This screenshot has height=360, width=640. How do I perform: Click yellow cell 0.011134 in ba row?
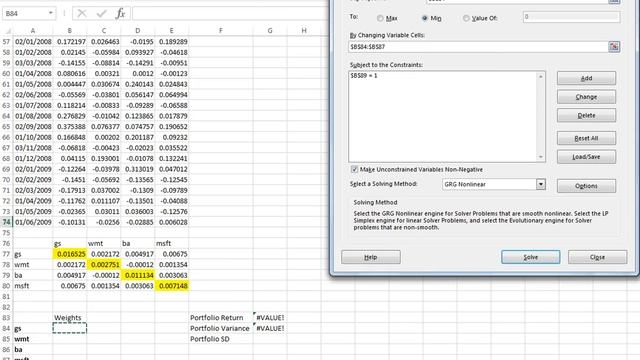point(138,275)
